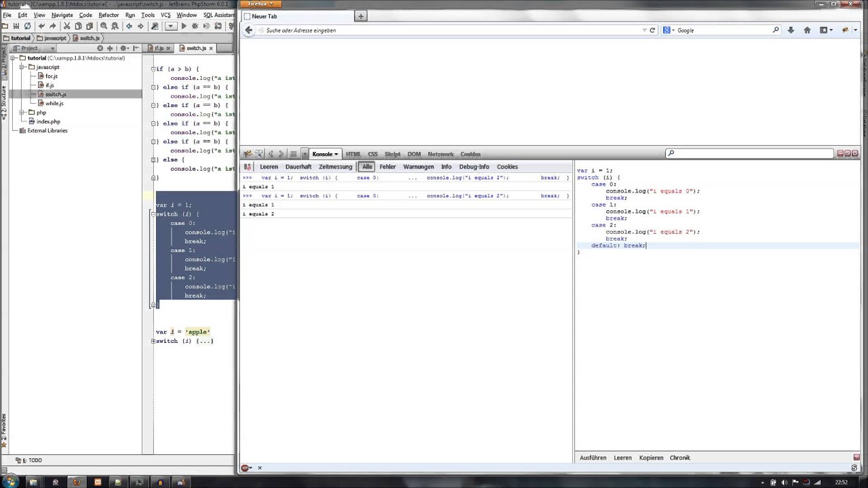868x488 pixels.
Task: Click Collapse All icon in Project panel
Action: click(x=110, y=48)
